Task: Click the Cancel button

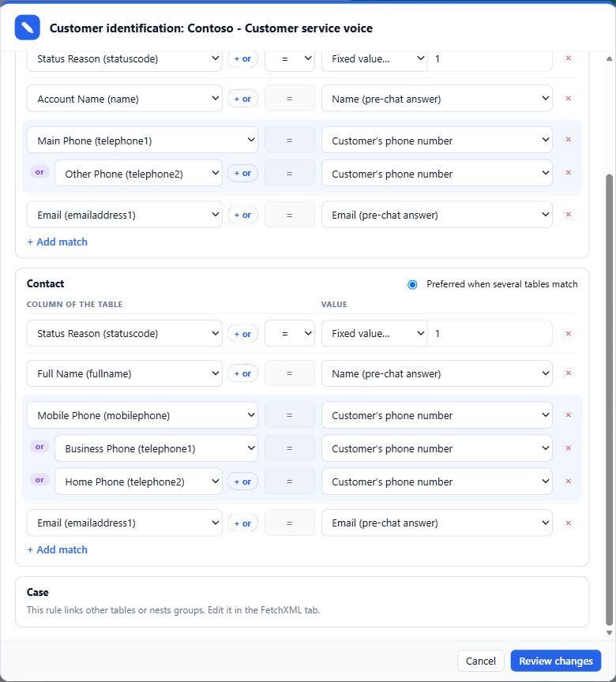Action: coord(481,661)
